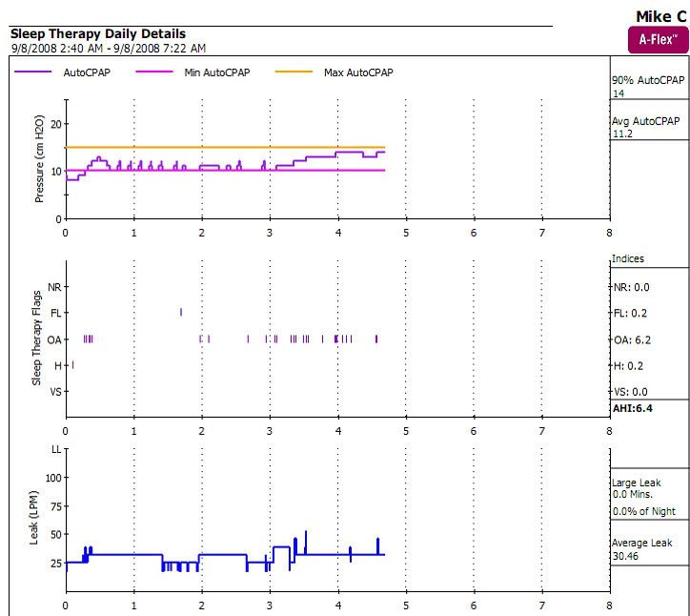Click the '75' leak axis tick label
Viewport: 690px width, 616px height.
56,506
